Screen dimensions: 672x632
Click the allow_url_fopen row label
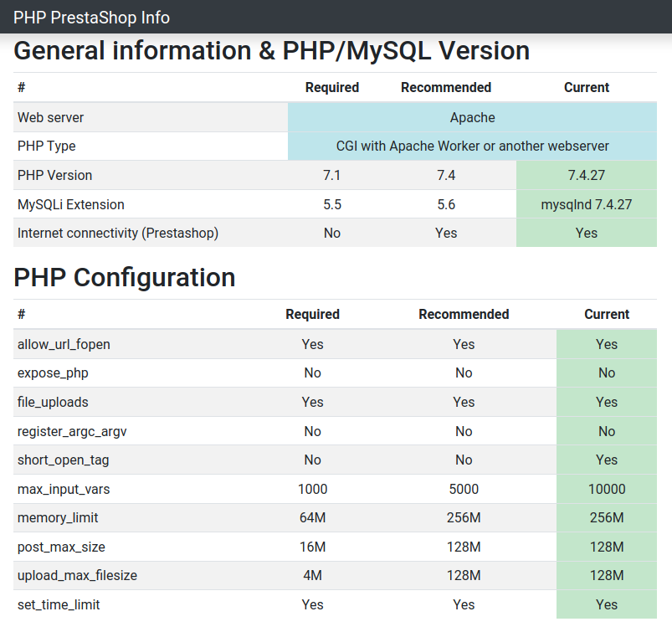click(x=64, y=344)
